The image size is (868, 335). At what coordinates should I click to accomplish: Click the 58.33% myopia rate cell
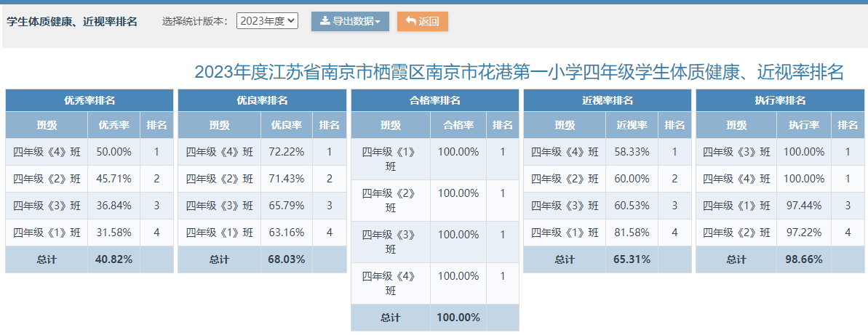(632, 151)
